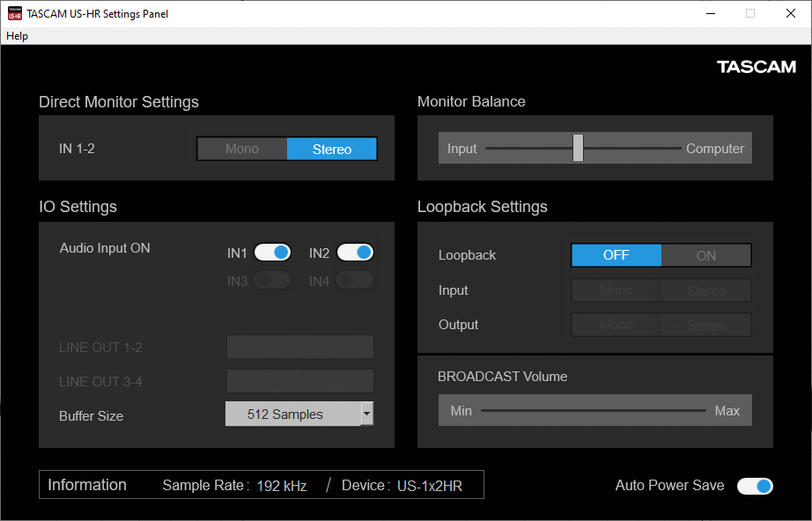Click the Sample Rate 192 kHz value
This screenshot has height=521, width=812.
point(282,486)
